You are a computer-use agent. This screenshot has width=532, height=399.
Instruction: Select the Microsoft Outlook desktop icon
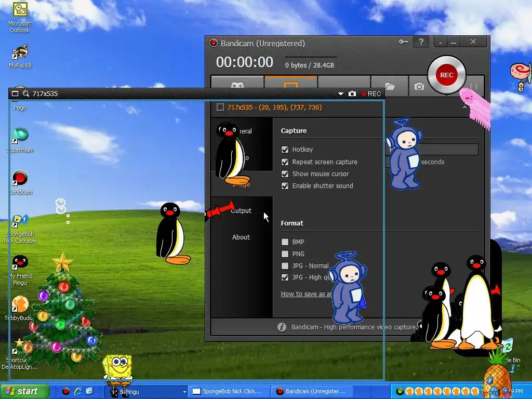(20, 18)
